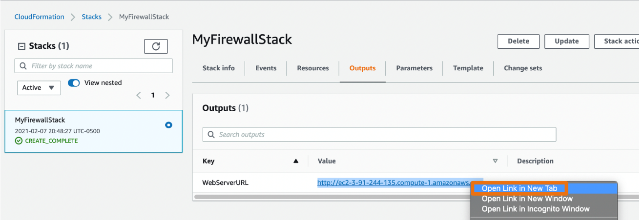This screenshot has height=224, width=644.
Task: Sort outputs by Value column arrow
Action: [x=495, y=161]
